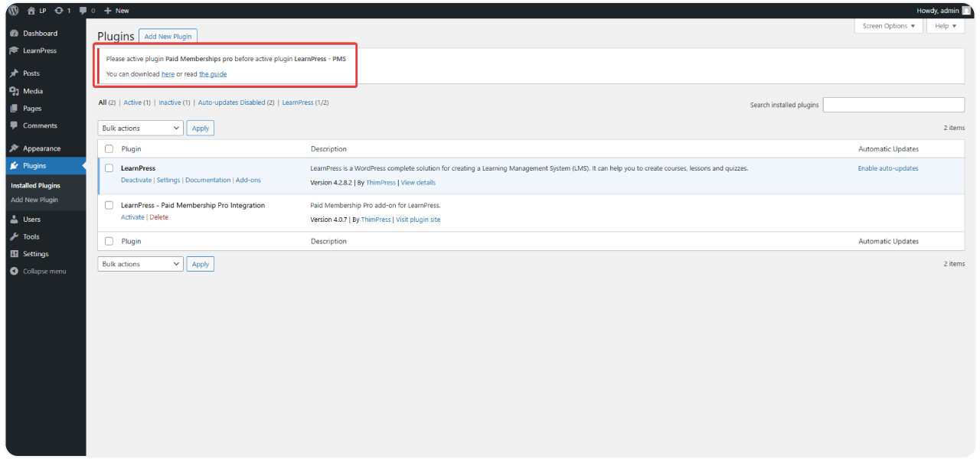Open the top Bulk actions dropdown
Viewport: 980px width, 459px height.
[x=140, y=129]
